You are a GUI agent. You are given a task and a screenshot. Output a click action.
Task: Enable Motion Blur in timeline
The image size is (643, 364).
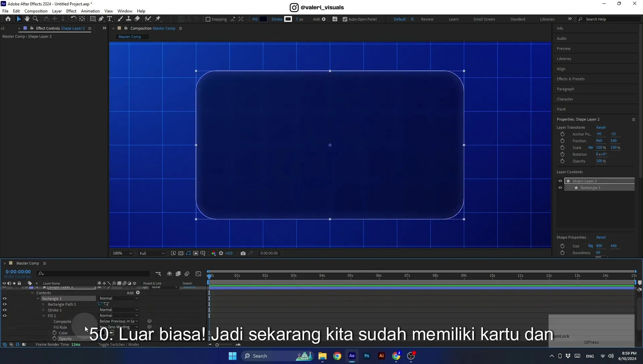point(187,274)
